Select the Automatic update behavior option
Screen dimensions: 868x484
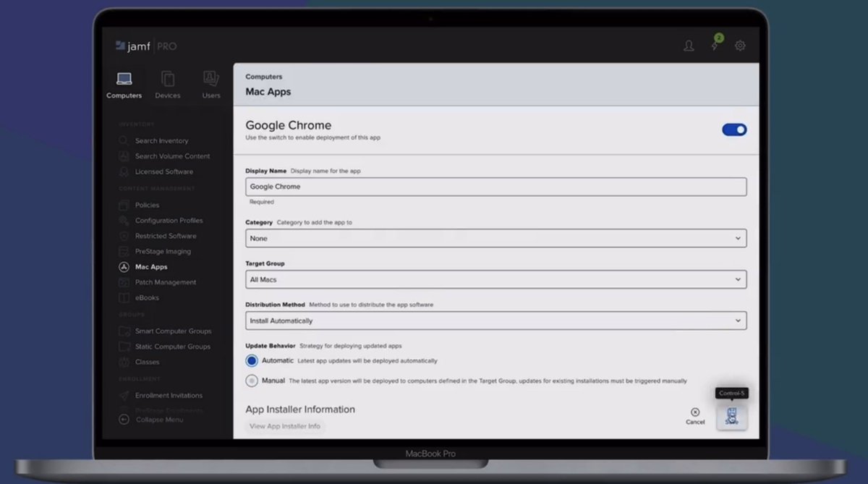[252, 360]
